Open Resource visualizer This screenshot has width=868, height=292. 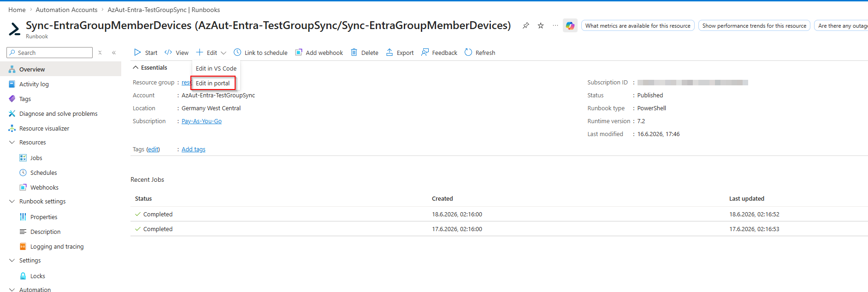tap(44, 128)
